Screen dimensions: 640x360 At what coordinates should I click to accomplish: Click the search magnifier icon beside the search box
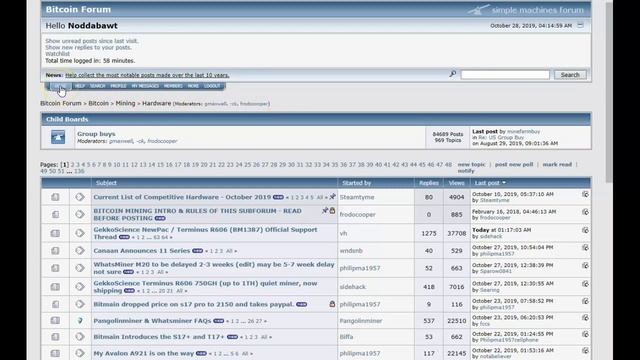point(453,74)
